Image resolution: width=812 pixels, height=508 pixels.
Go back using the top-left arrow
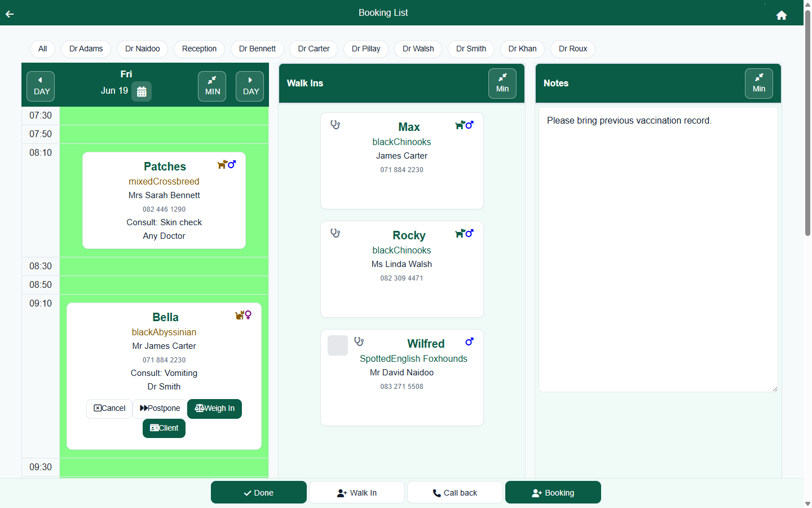pos(10,14)
